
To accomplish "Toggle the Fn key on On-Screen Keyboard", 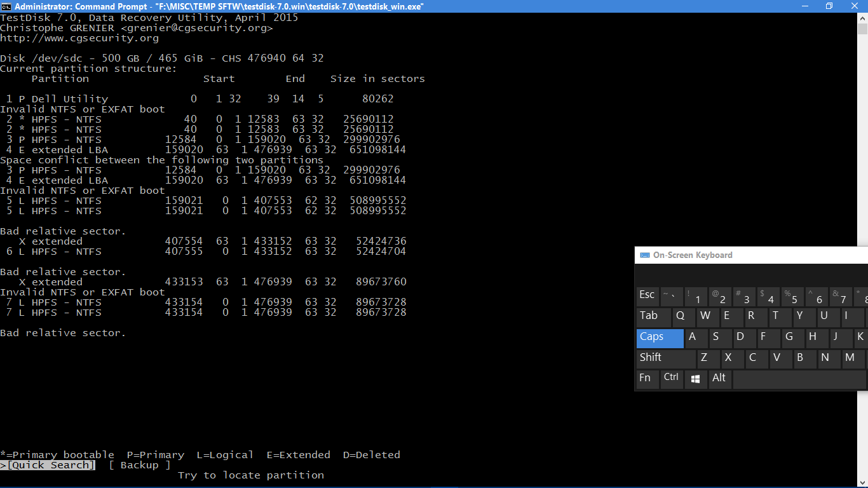I will (648, 379).
